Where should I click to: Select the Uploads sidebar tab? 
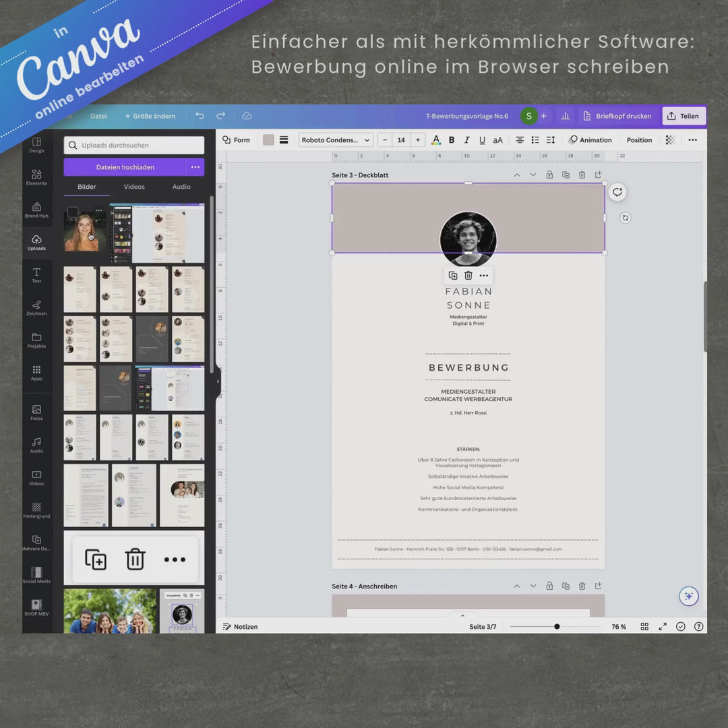pos(36,243)
